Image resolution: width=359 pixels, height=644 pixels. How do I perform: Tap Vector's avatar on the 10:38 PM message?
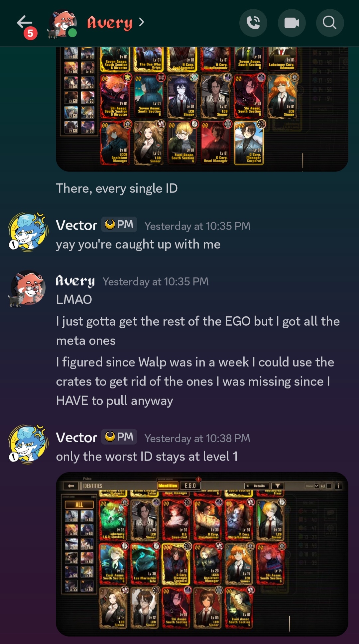click(28, 444)
